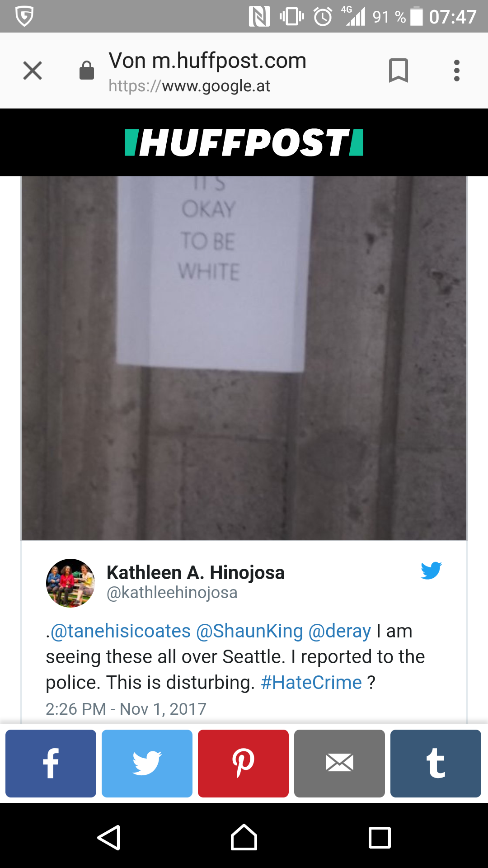The height and width of the screenshot is (868, 488).
Task: Pin article on Pinterest
Action: [243, 764]
